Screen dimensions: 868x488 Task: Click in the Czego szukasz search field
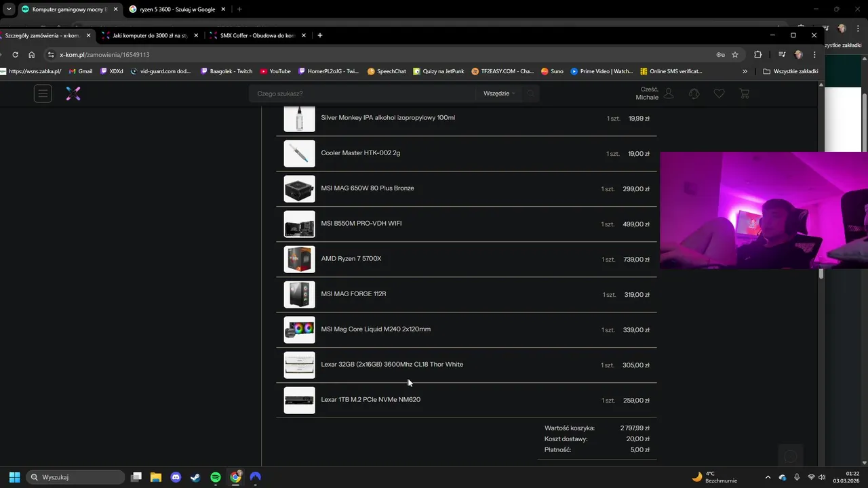tap(363, 94)
